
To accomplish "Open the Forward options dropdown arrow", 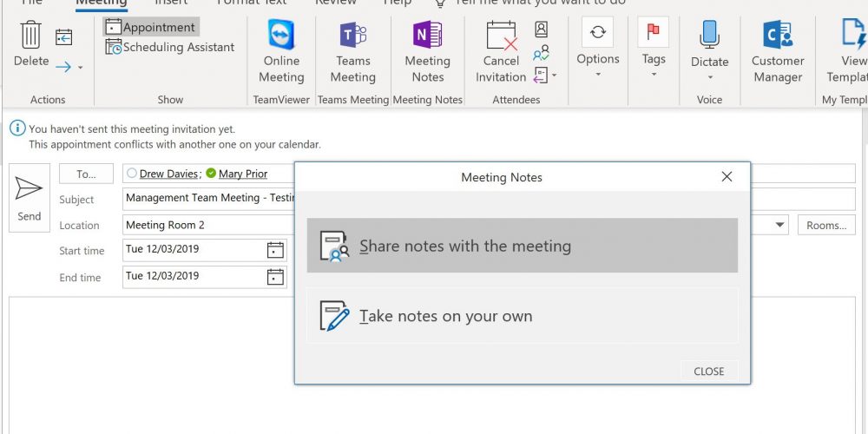I will (80, 68).
